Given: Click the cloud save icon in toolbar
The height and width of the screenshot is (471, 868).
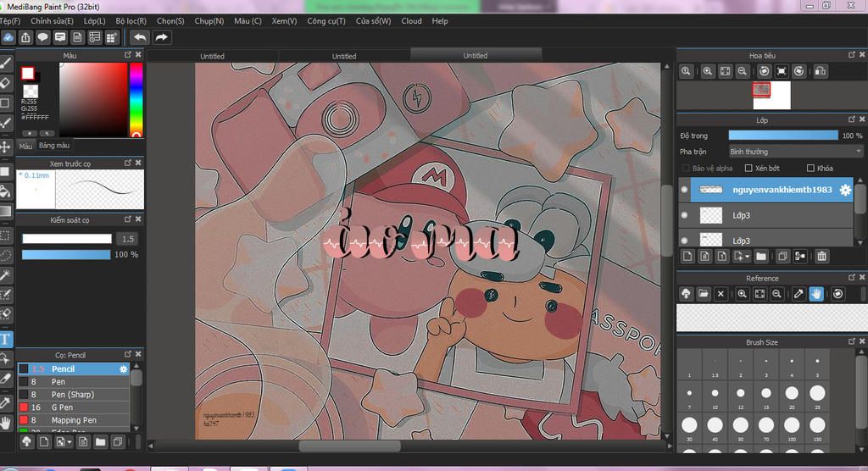Looking at the screenshot, I should point(8,37).
